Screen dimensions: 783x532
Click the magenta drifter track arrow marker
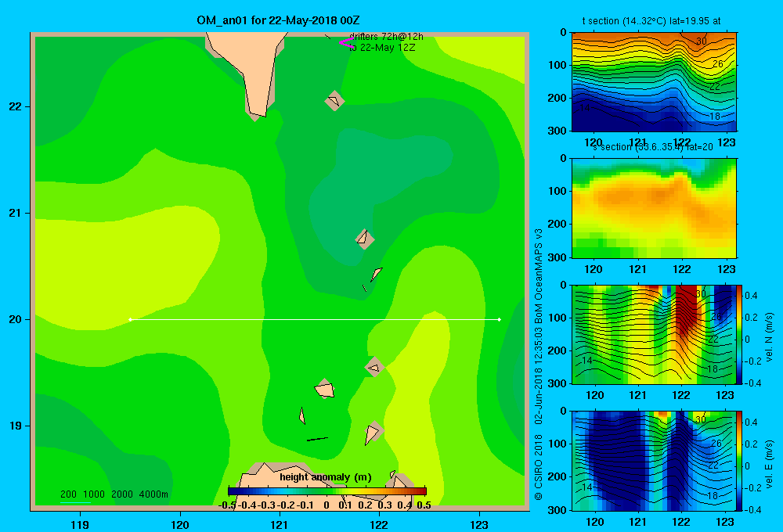345,43
